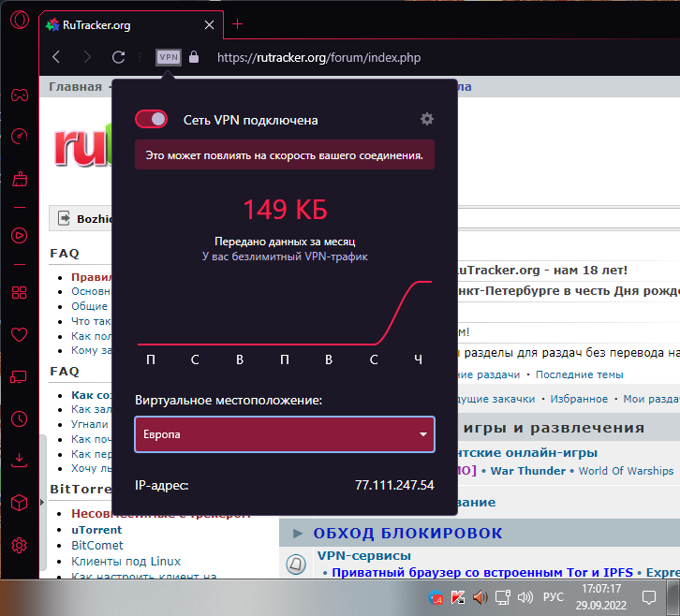Open "Последние темы" link

580,374
